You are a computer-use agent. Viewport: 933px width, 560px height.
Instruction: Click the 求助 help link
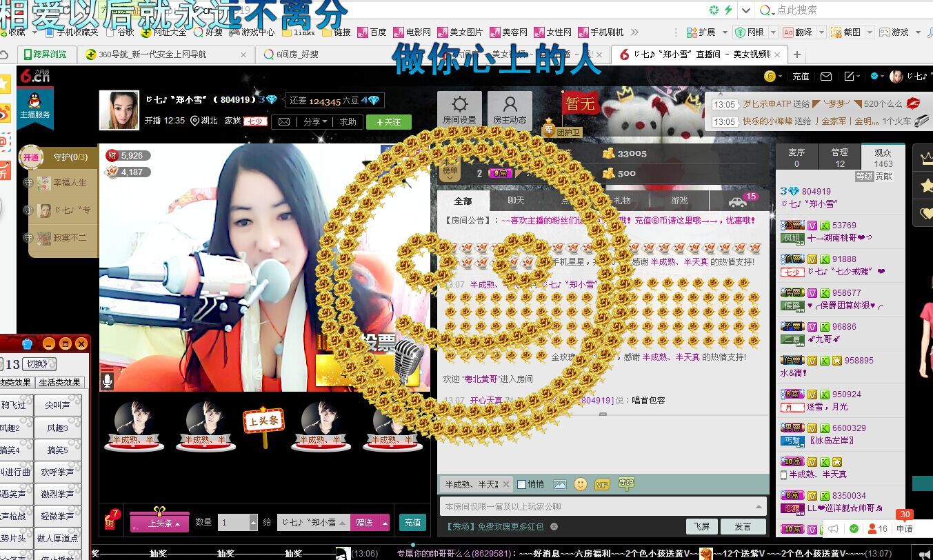click(x=348, y=121)
